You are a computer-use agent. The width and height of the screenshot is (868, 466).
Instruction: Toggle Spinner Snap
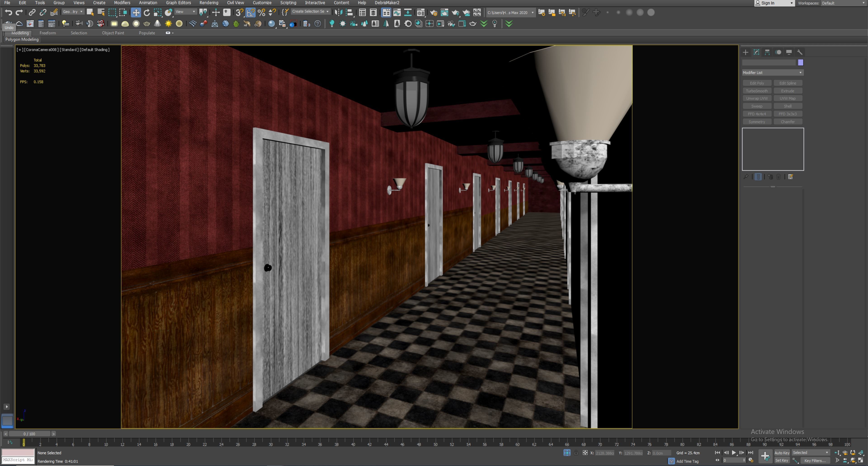(272, 12)
